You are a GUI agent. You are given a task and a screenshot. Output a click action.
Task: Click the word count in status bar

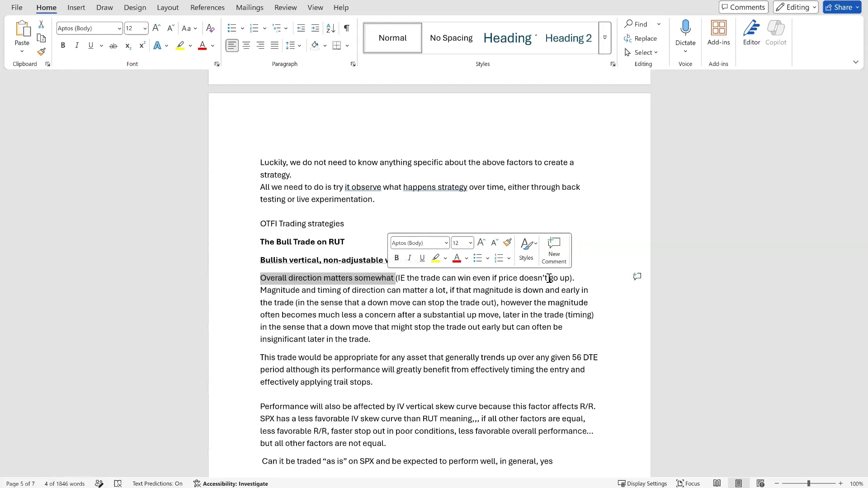tap(65, 483)
